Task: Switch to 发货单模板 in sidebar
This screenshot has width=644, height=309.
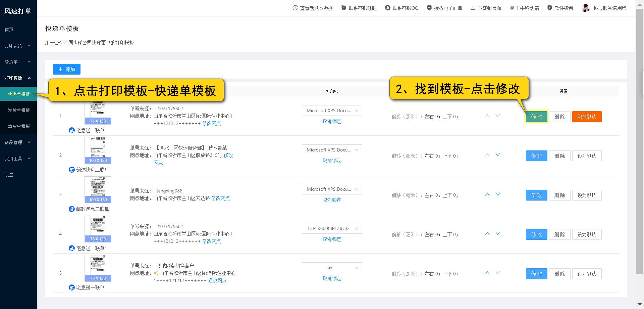Action: pos(18,110)
